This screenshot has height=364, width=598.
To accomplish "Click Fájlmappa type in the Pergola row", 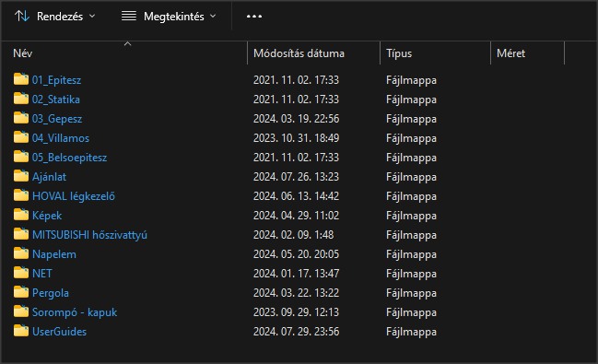I will click(x=411, y=293).
